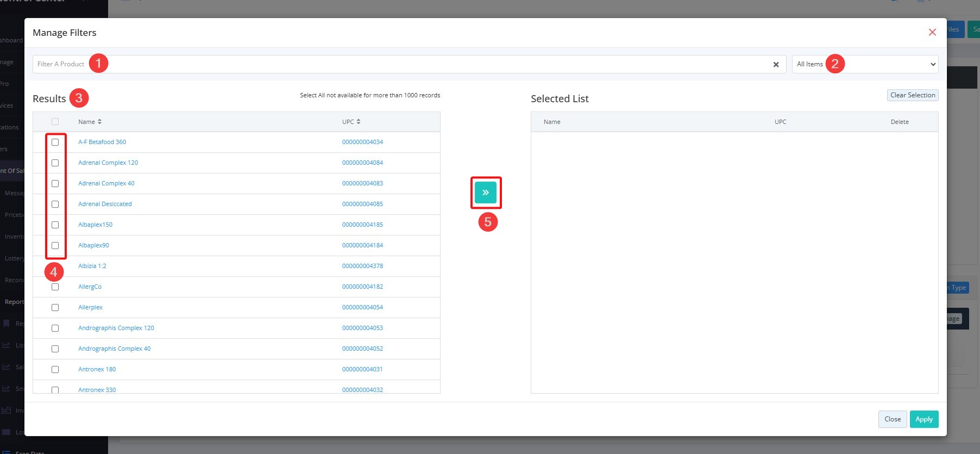Viewport: 980px width, 454px height.
Task: Sort results by UPC column
Action: 351,122
